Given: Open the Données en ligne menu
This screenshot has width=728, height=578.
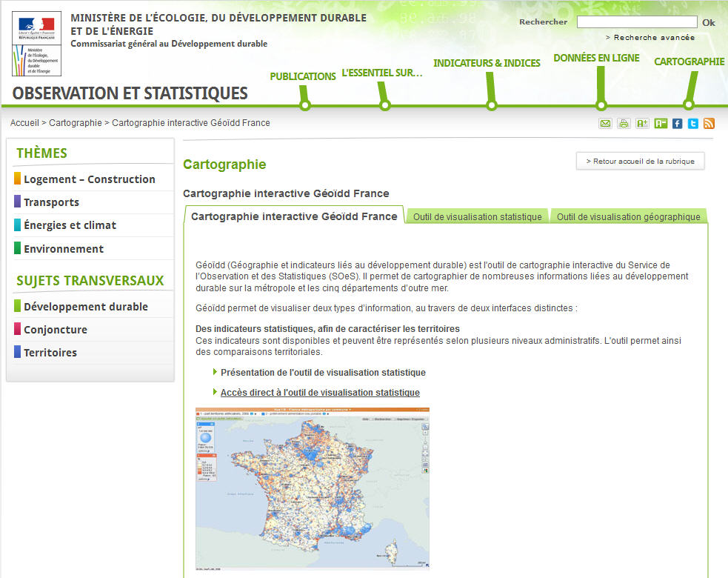Looking at the screenshot, I should point(596,58).
